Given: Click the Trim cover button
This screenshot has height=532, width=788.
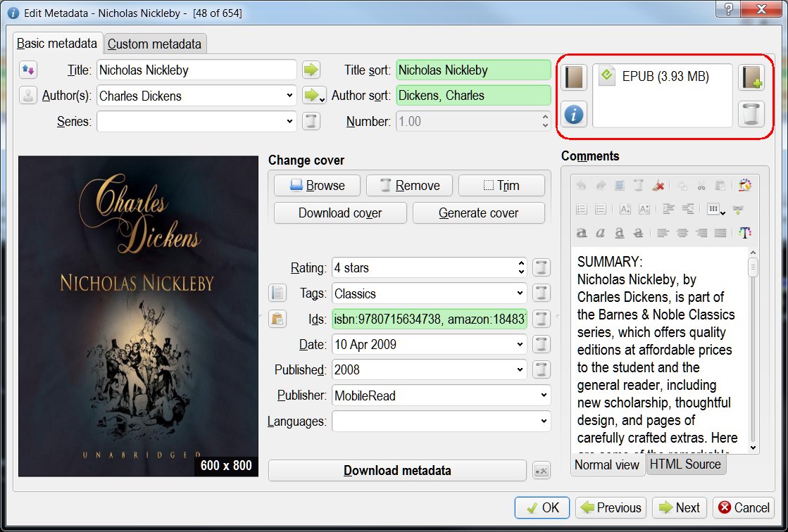Looking at the screenshot, I should 501,185.
